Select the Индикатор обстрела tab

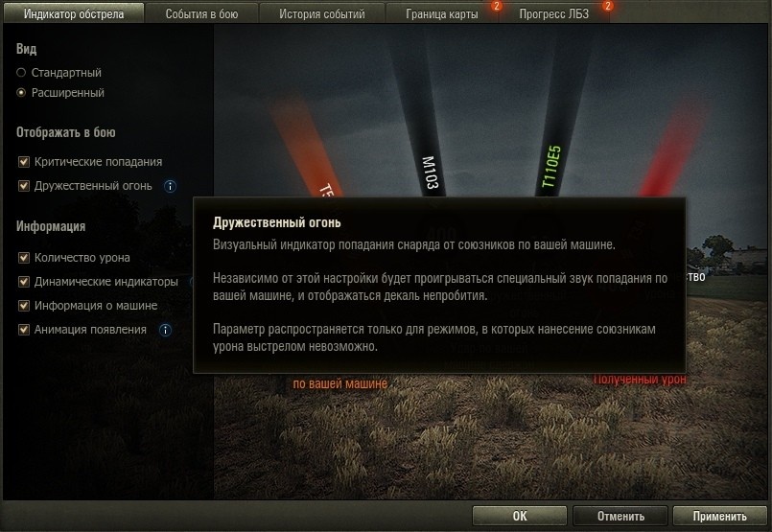pos(74,13)
